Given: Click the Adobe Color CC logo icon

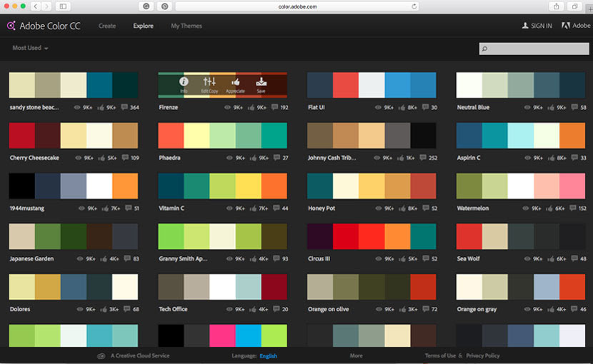Looking at the screenshot, I should coord(11,26).
